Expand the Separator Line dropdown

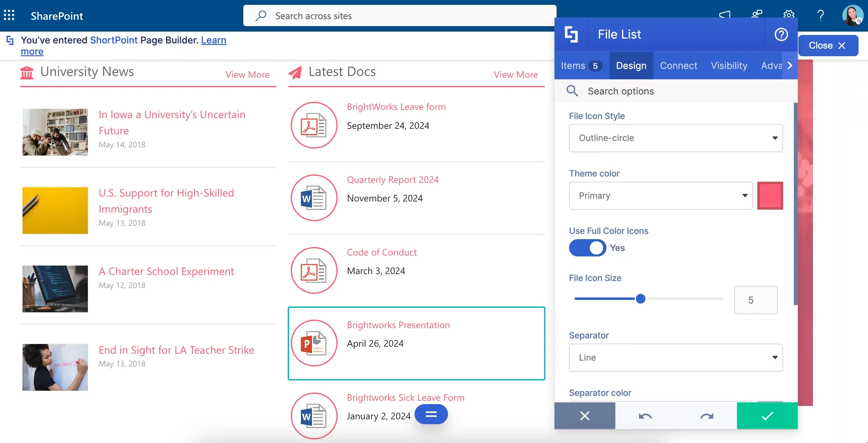coord(675,358)
